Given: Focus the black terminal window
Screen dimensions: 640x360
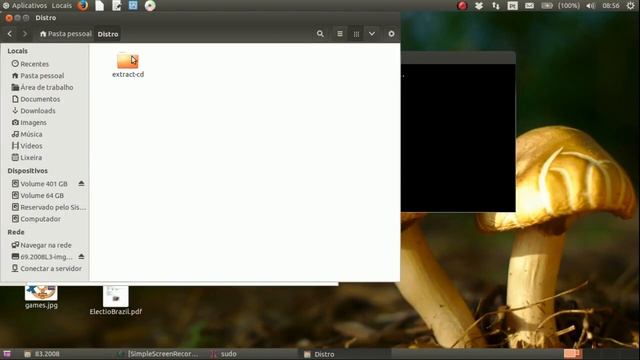Looking at the screenshot, I should coord(458,138).
